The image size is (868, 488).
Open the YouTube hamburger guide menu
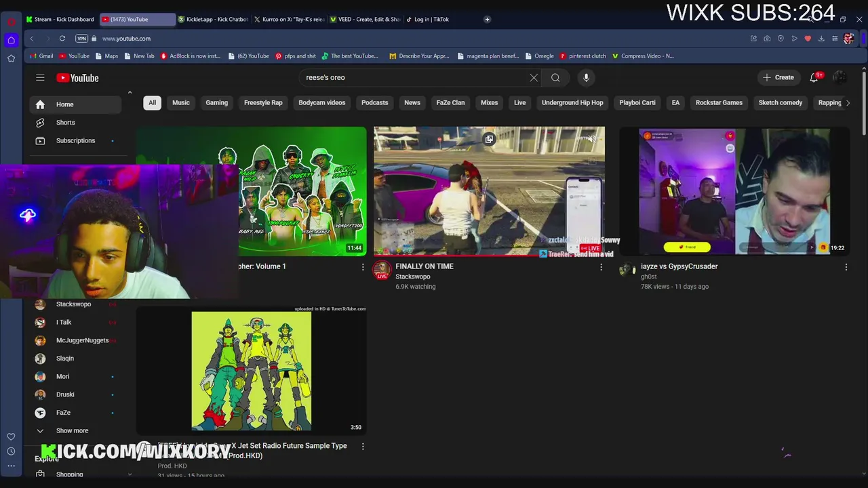(40, 78)
